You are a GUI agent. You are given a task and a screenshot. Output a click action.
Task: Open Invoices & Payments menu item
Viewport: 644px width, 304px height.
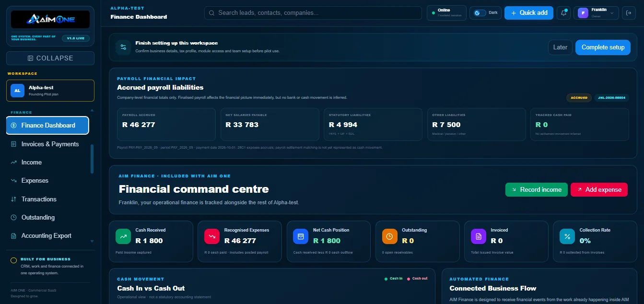click(47, 144)
